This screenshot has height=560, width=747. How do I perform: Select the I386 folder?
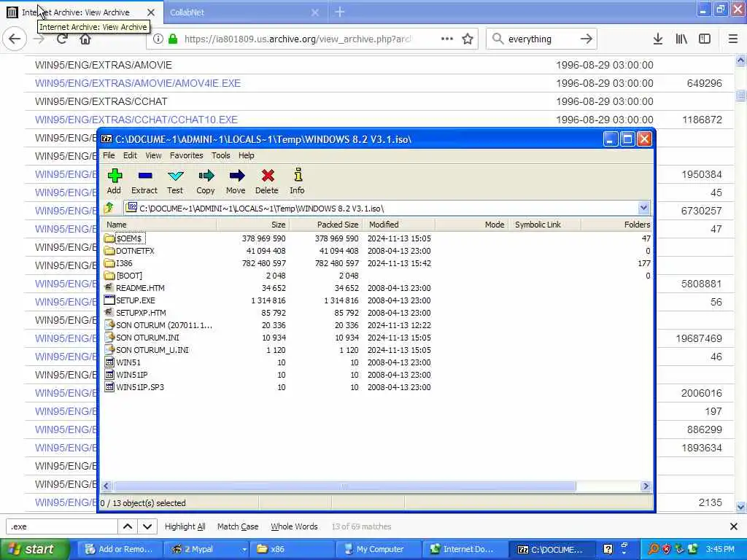pyautogui.click(x=119, y=262)
